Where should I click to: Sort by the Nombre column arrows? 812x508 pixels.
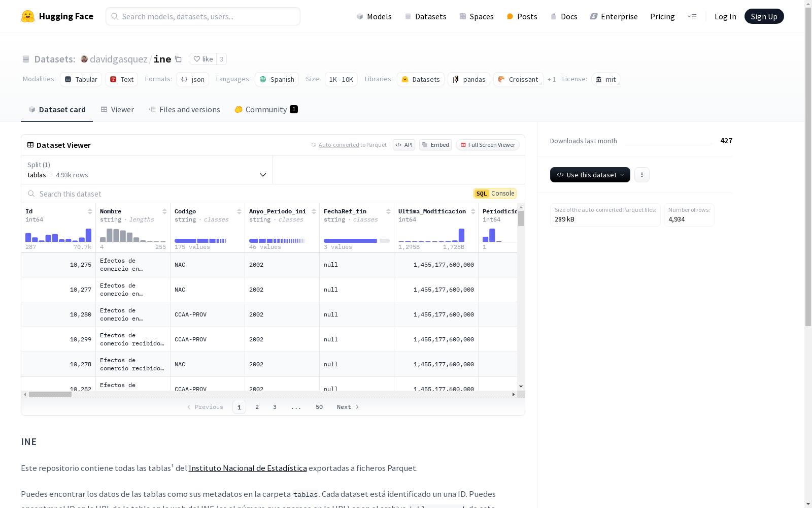pos(164,211)
